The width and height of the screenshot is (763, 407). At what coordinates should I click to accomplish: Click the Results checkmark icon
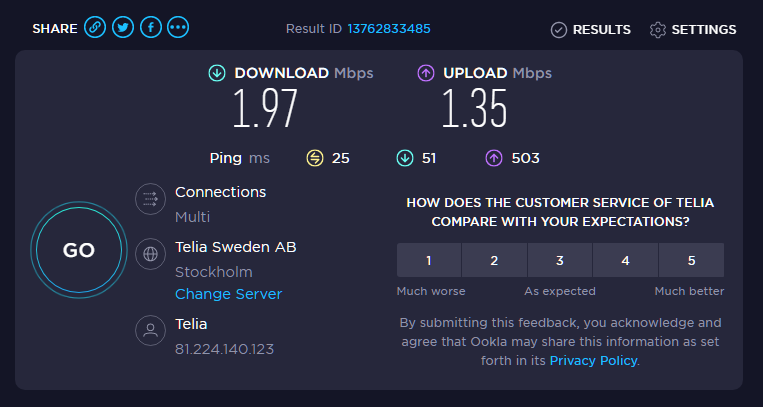click(559, 30)
